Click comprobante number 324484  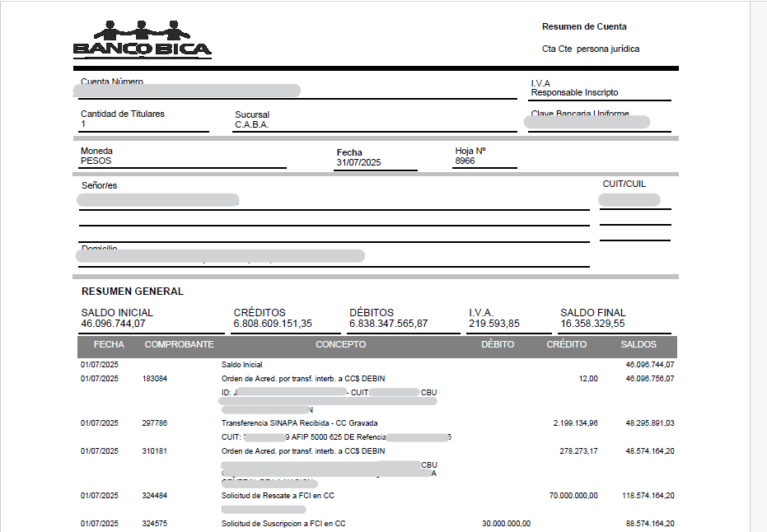(155, 496)
